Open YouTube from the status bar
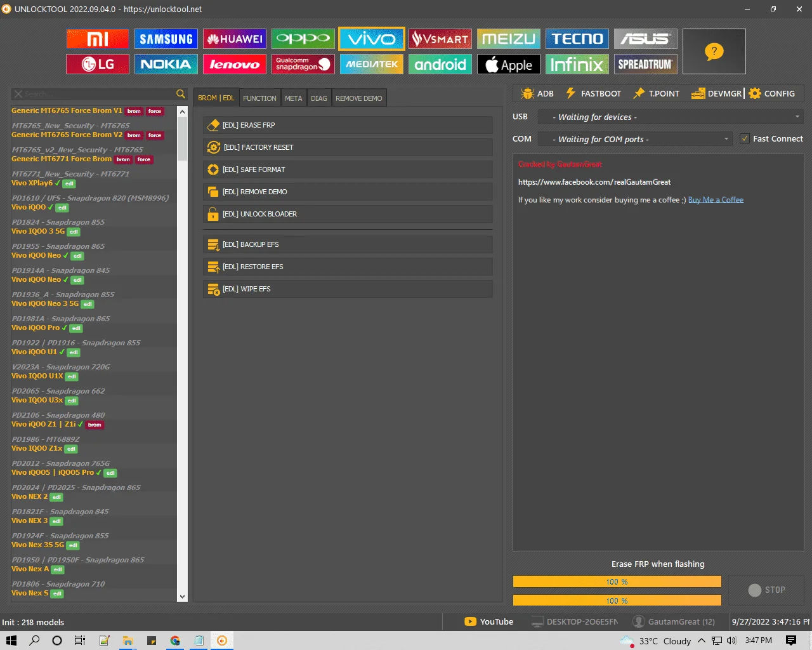This screenshot has height=650, width=812. click(489, 622)
